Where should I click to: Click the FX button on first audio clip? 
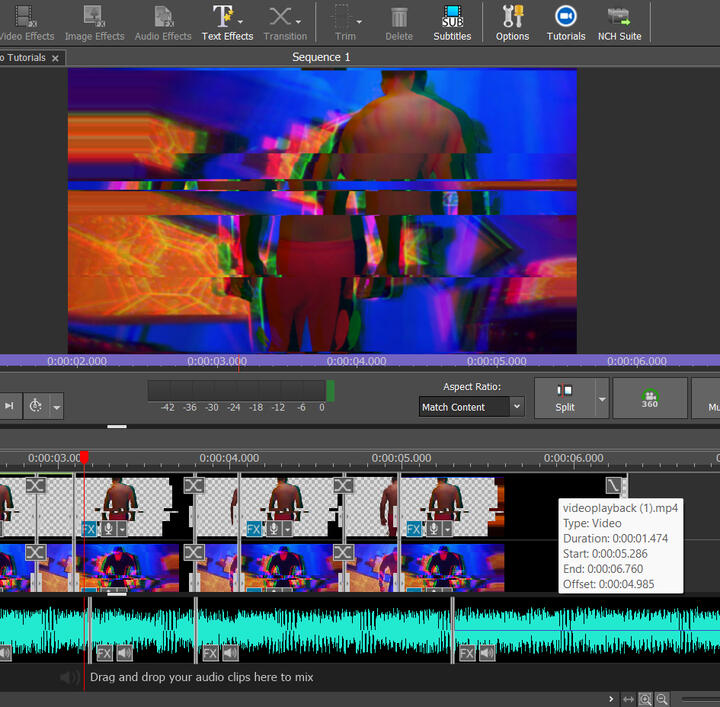click(x=104, y=654)
